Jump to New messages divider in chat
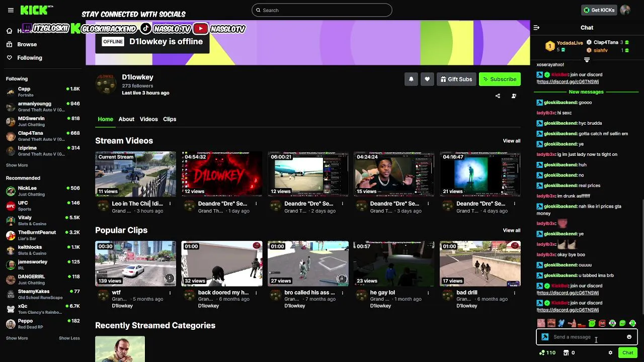 pyautogui.click(x=586, y=92)
